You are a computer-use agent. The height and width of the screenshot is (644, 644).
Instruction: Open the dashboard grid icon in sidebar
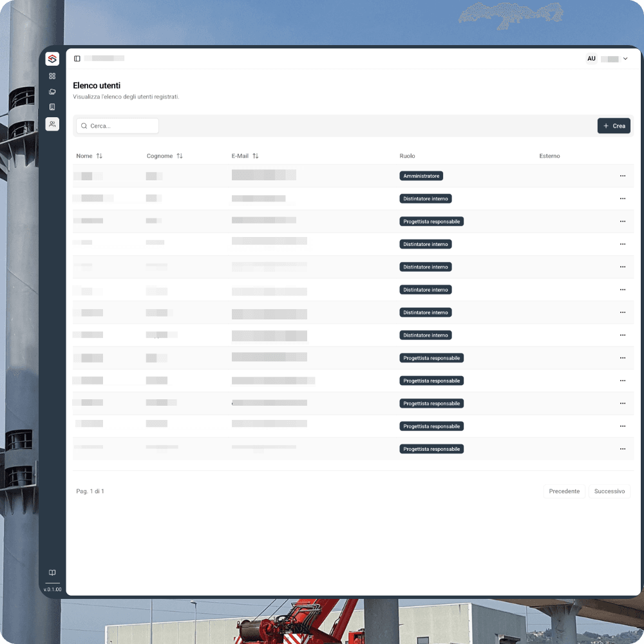52,75
